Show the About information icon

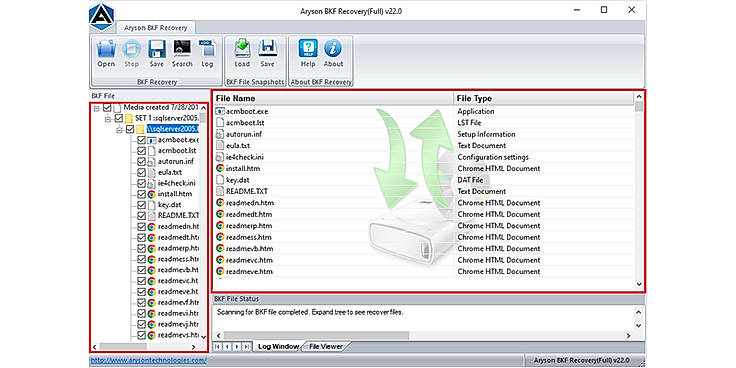pyautogui.click(x=333, y=49)
